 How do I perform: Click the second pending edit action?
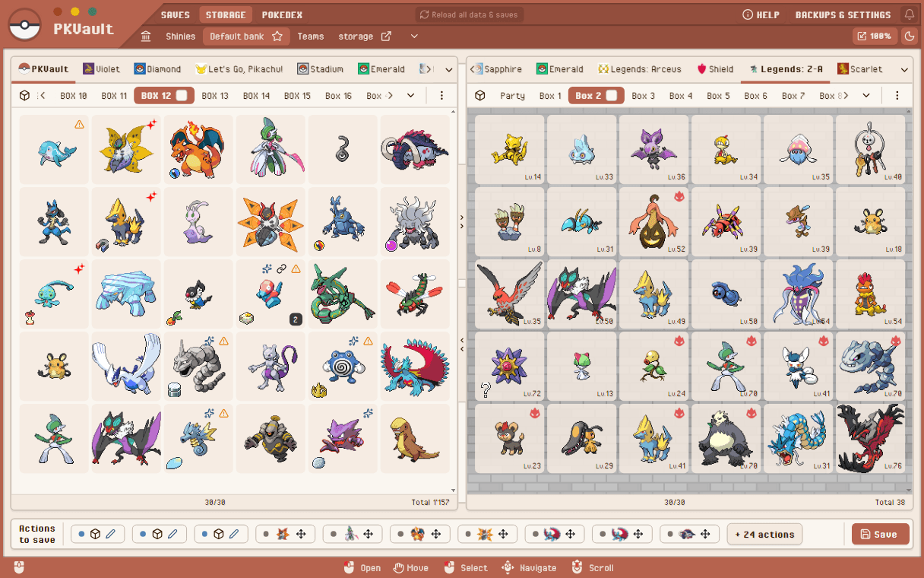(160, 534)
